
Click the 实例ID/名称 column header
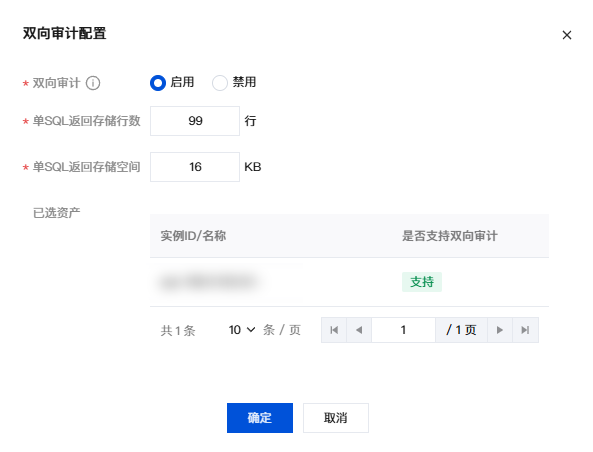coord(193,236)
